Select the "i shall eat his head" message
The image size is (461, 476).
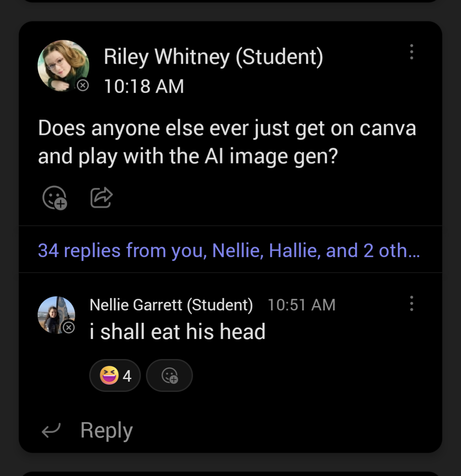click(x=177, y=332)
